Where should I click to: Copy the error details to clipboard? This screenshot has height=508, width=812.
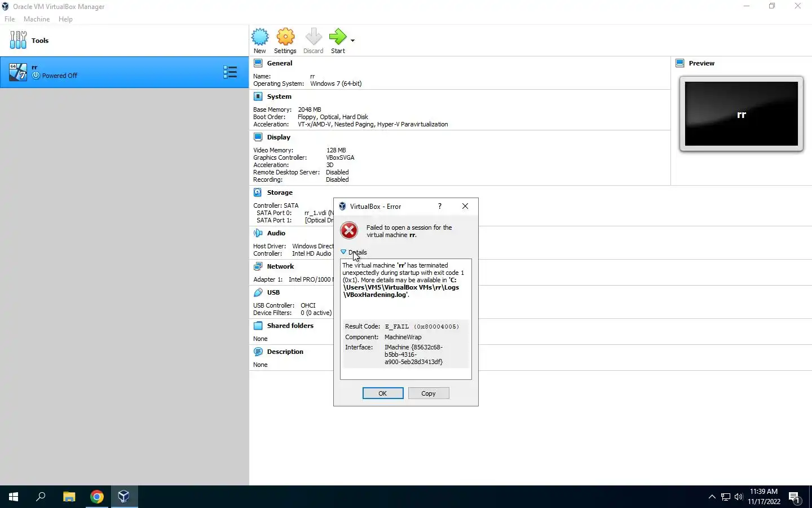[x=429, y=393]
